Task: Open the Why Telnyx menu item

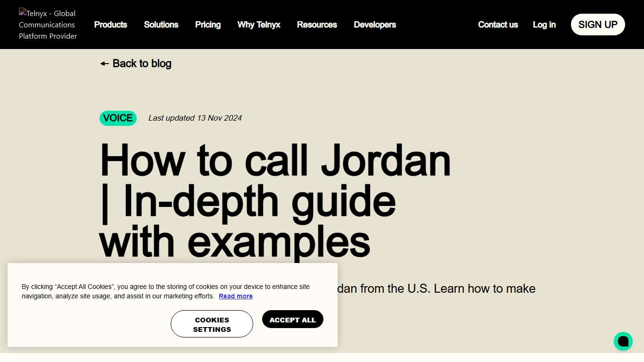Action: pyautogui.click(x=259, y=25)
